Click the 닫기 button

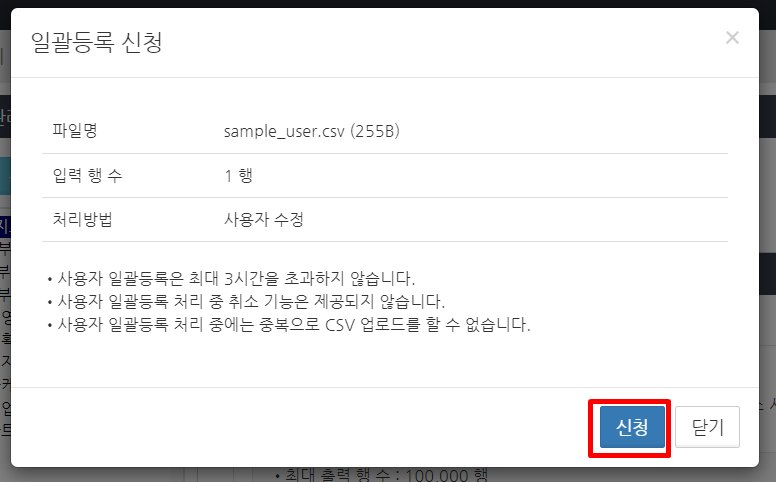(707, 427)
